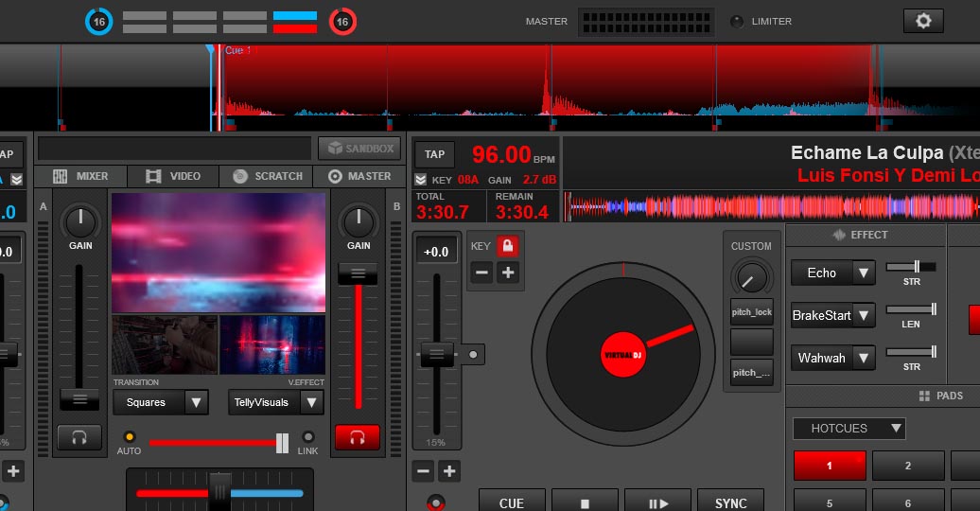Expand the deck B key/gain chevron
980x511 pixels.
point(421,180)
